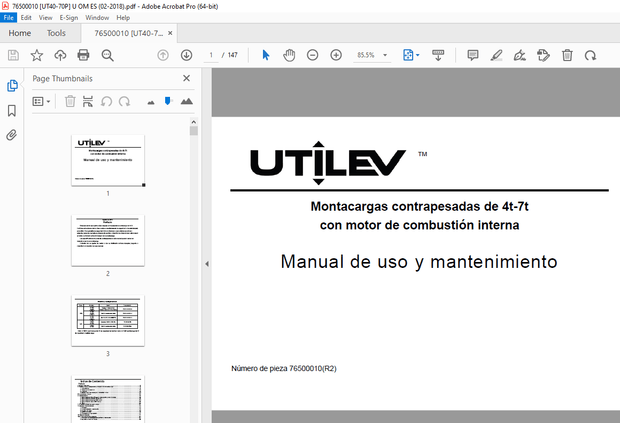The image size is (620, 423).
Task: Add document to starred files
Action: pos(37,55)
